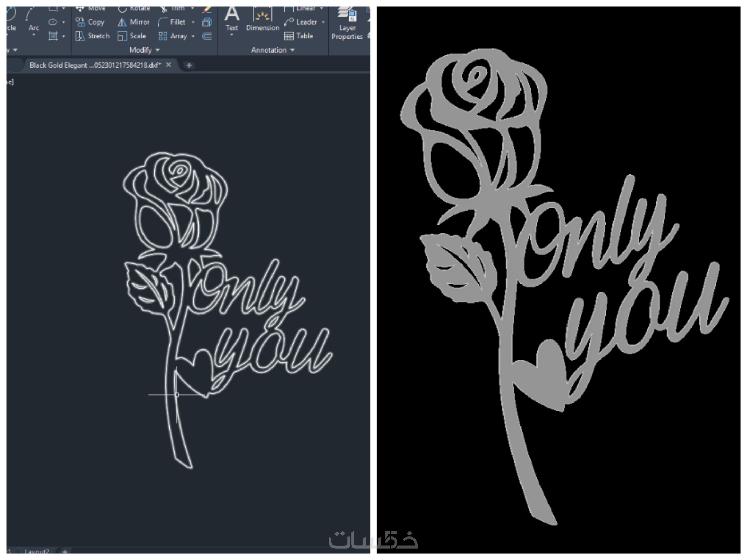Viewport: 747px width, 560px height.
Task: Close the Black Gold Elegant dxf tab
Action: (168, 65)
